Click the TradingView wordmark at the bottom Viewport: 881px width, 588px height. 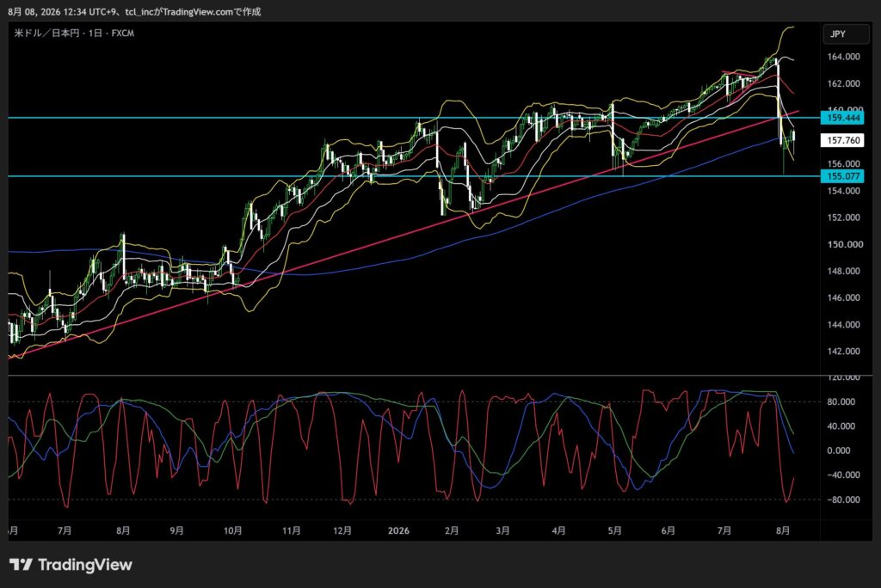coord(85,565)
